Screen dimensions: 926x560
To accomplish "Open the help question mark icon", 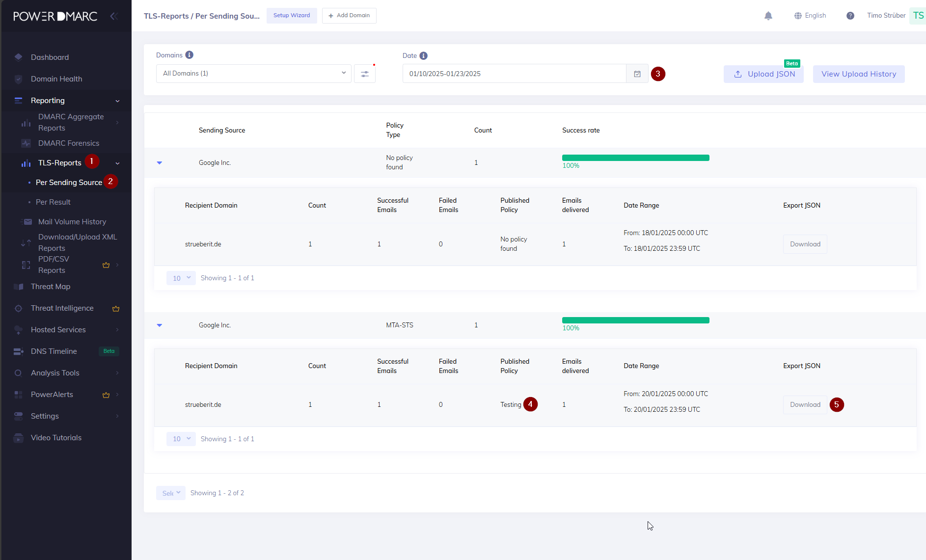I will coord(850,16).
